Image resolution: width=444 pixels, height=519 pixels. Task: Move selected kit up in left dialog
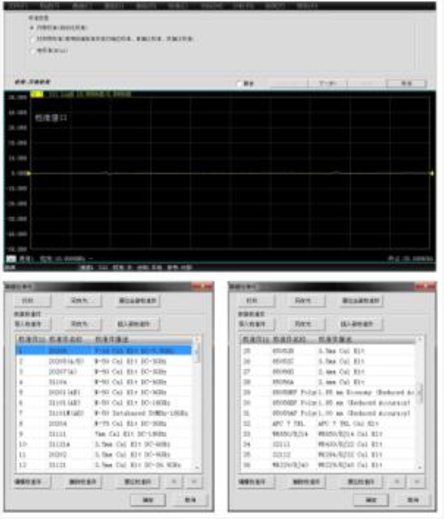pyautogui.click(x=174, y=482)
